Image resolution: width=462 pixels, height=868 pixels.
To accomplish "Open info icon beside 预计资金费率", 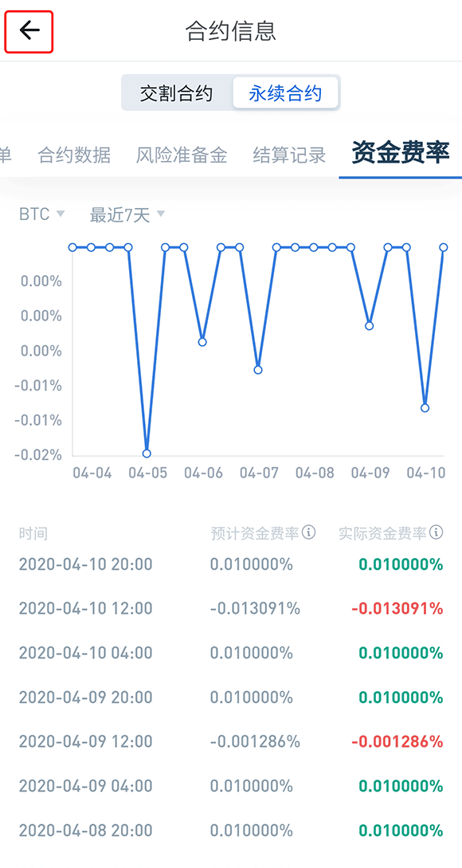I will tap(309, 533).
